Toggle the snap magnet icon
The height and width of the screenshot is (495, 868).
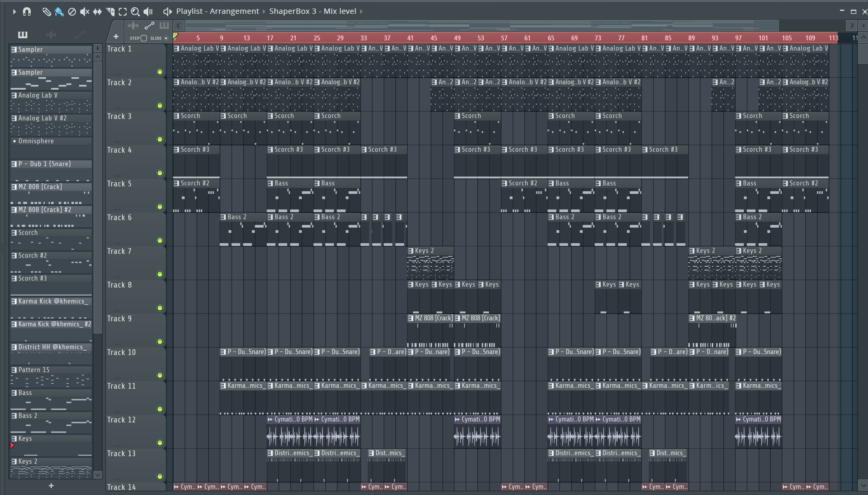coord(27,11)
